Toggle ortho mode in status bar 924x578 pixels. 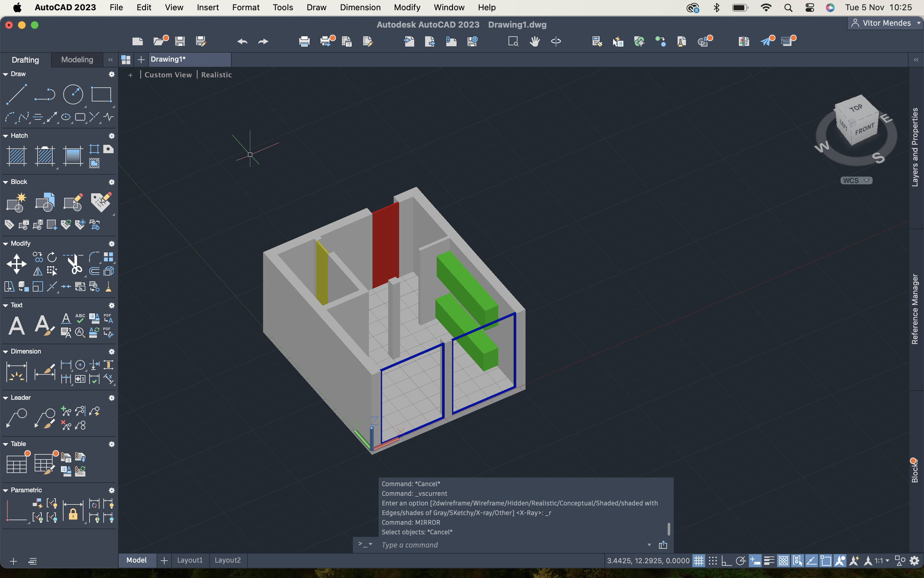tap(726, 560)
